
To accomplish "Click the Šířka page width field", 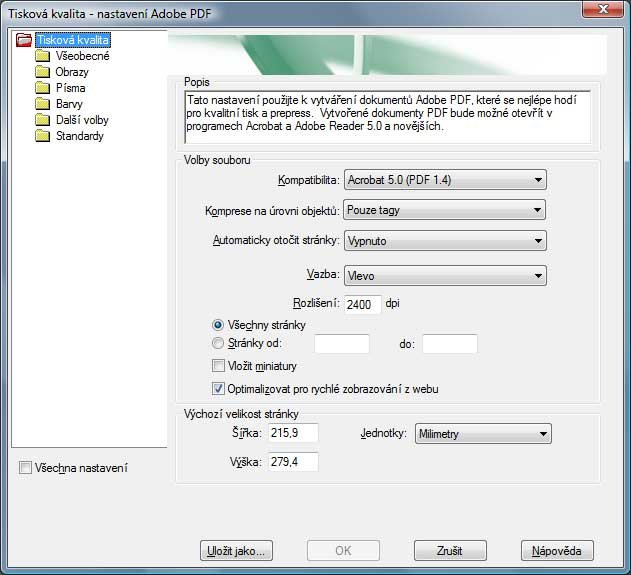I will click(x=286, y=433).
